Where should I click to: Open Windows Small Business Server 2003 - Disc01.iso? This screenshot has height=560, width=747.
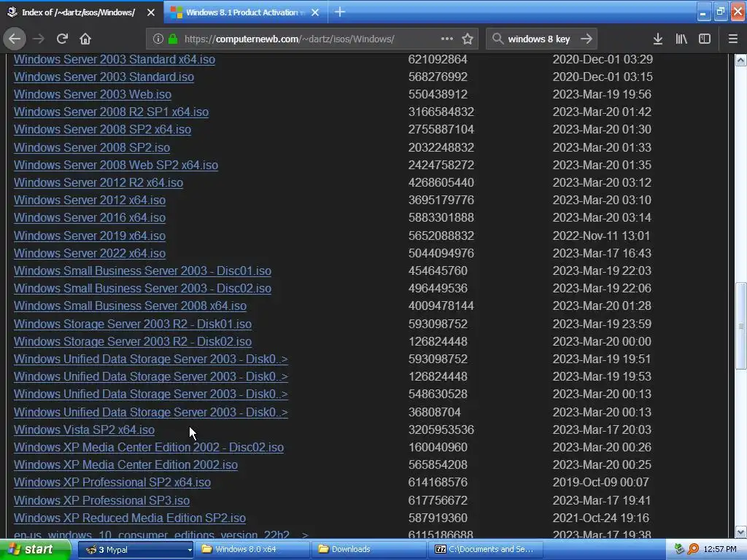[142, 271]
